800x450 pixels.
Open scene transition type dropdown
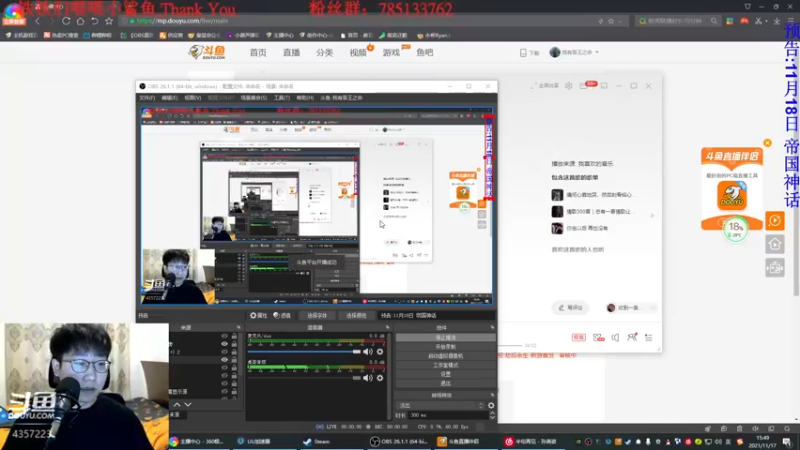coord(440,406)
